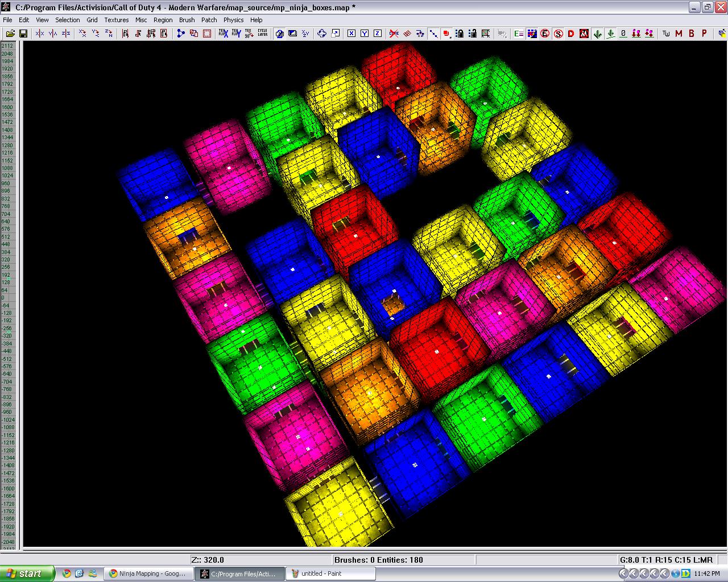
Task: Switch to the Ninja Mapping Chrome taskbar window
Action: pos(147,573)
